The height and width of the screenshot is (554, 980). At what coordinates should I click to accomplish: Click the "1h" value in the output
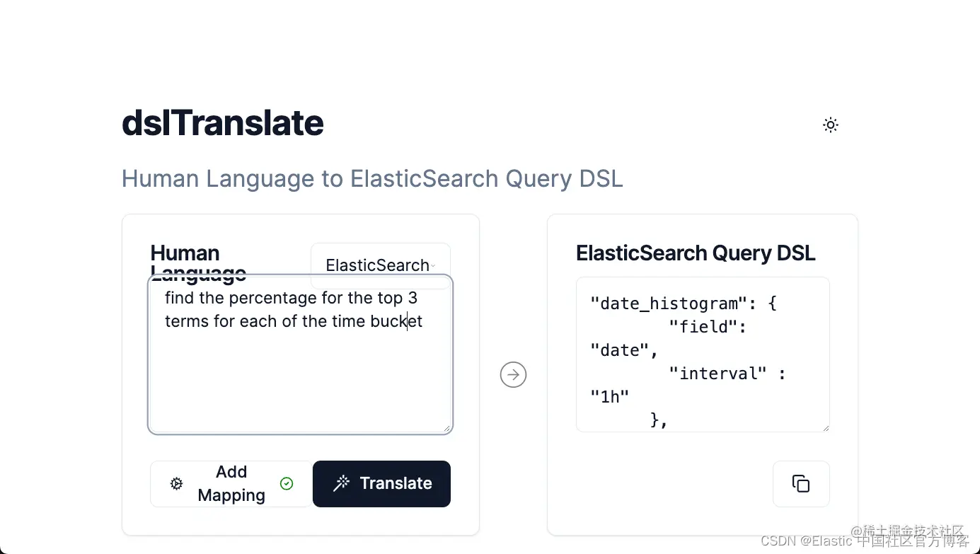(609, 397)
